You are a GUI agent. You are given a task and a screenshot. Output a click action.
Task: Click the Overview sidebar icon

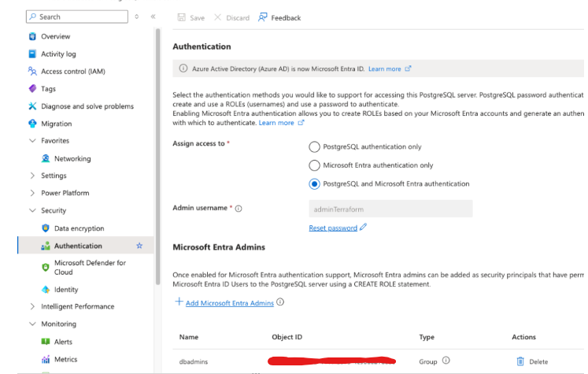tap(32, 36)
